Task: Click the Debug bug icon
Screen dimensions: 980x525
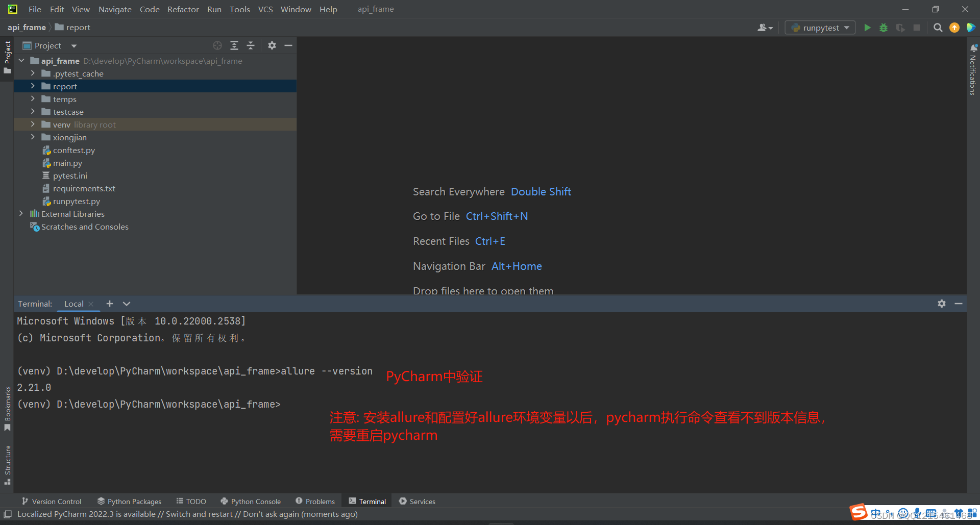Action: coord(884,28)
